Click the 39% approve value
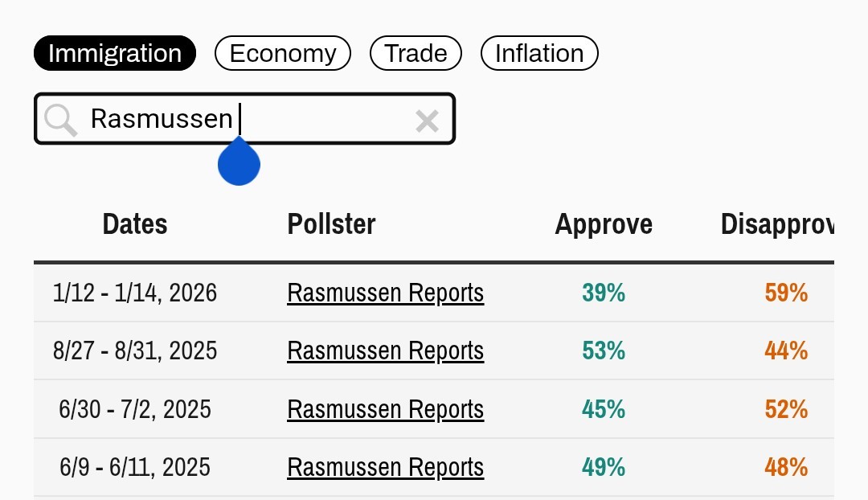 (x=604, y=293)
